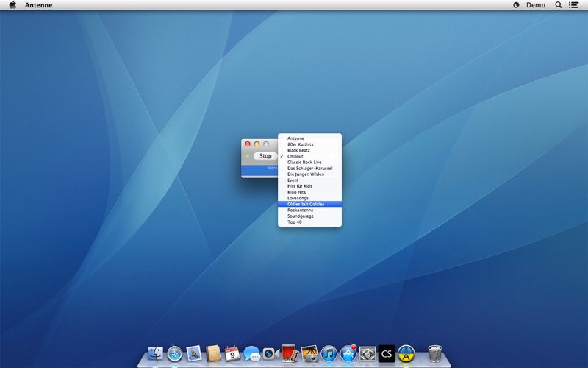Stop the radio stream playback
This screenshot has width=588, height=368.
(265, 156)
